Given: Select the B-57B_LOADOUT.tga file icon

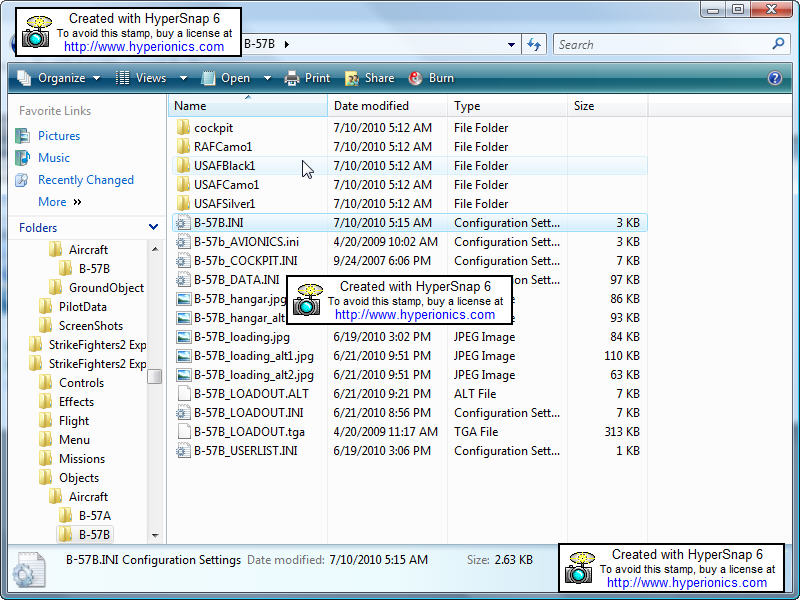Looking at the screenshot, I should tap(183, 432).
